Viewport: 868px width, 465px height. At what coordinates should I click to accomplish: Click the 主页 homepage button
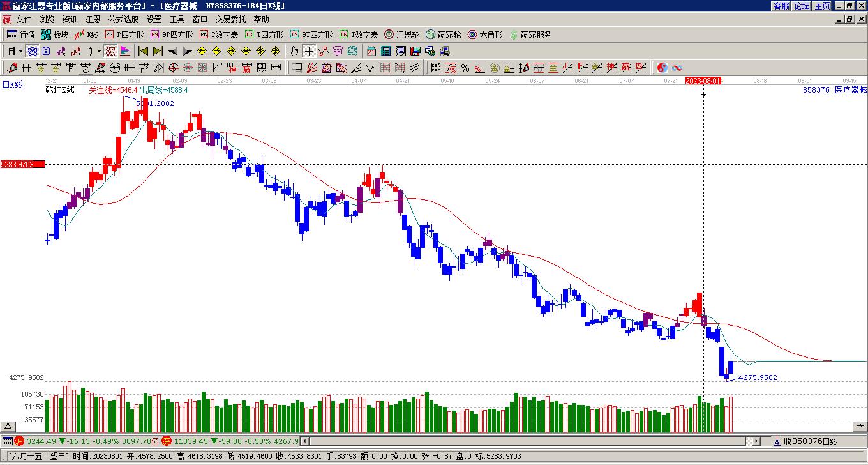822,6
